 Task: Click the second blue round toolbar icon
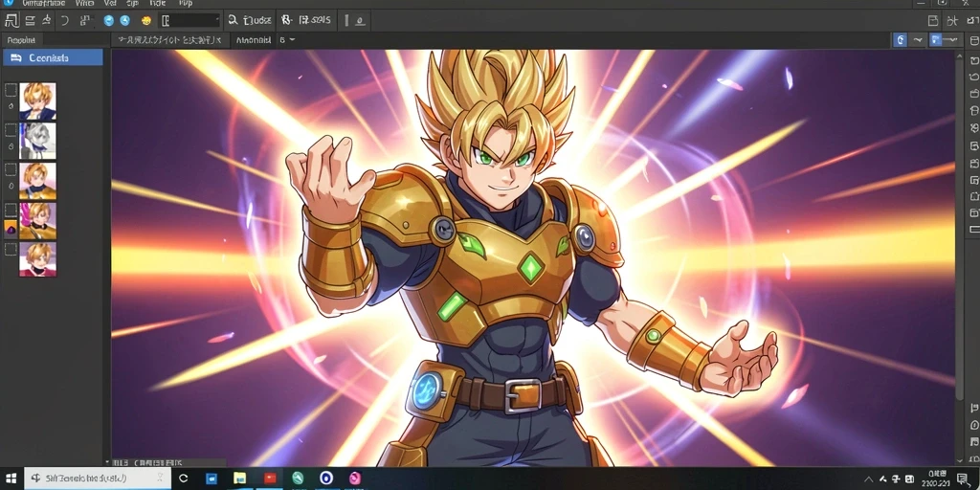[x=125, y=21]
